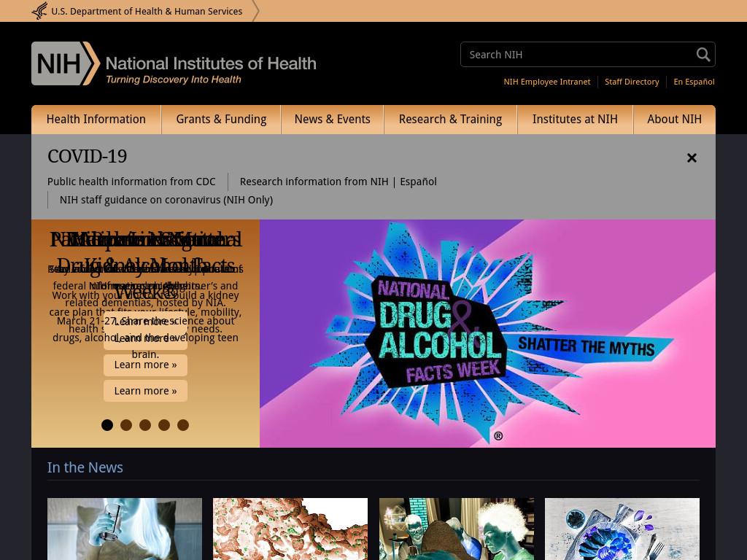Viewport: 747px width, 560px height.
Task: Click the In the News heading
Action: pyautogui.click(x=85, y=467)
